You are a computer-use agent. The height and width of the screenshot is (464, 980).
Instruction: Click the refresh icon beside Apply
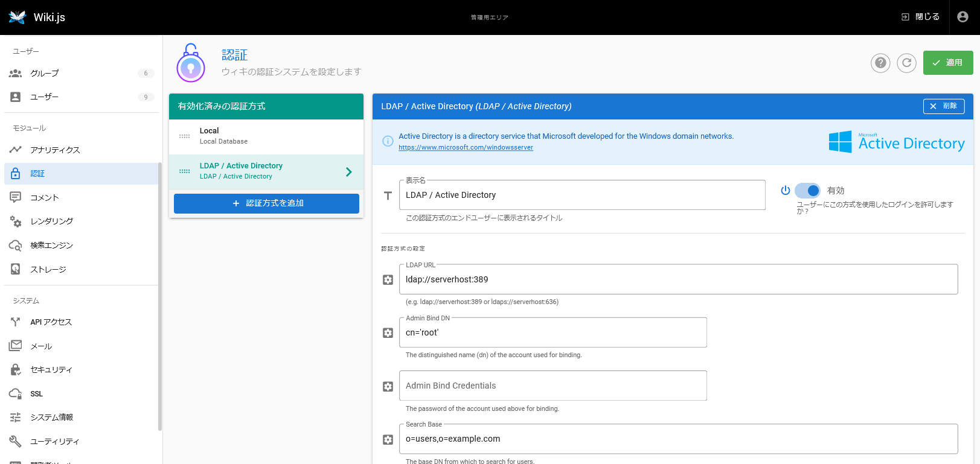[x=906, y=63]
